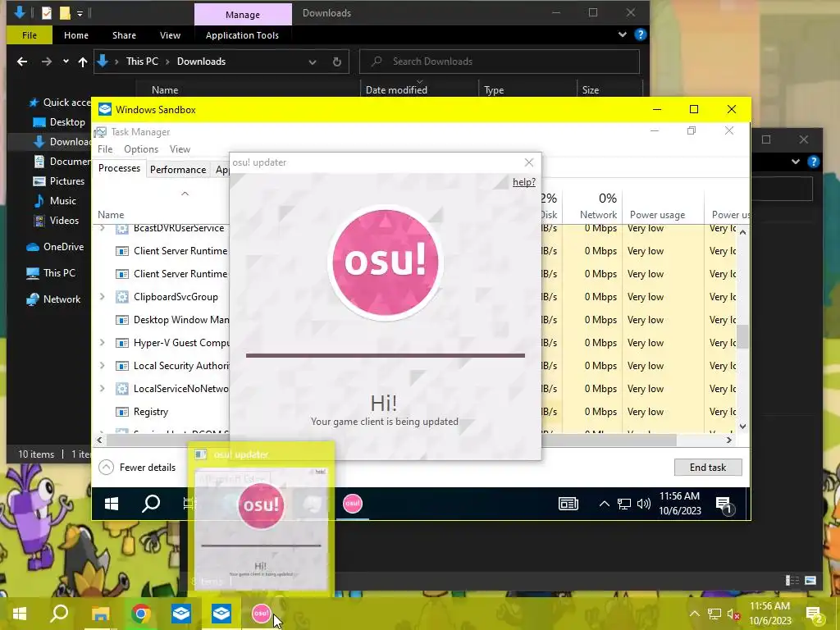Click the blue help icon in Downloads window
The width and height of the screenshot is (840, 630).
point(640,34)
